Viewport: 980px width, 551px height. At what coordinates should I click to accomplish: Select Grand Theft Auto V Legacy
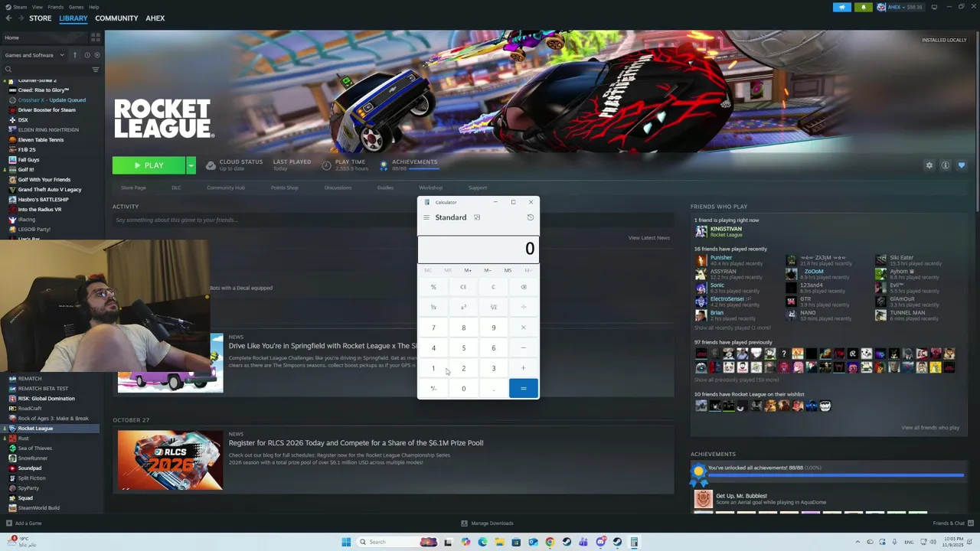pos(50,190)
